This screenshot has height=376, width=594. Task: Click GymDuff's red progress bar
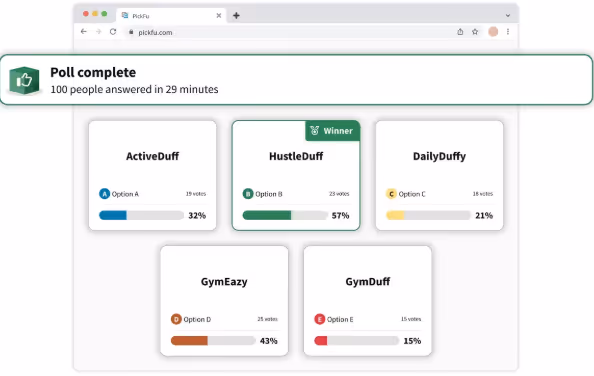click(356, 341)
